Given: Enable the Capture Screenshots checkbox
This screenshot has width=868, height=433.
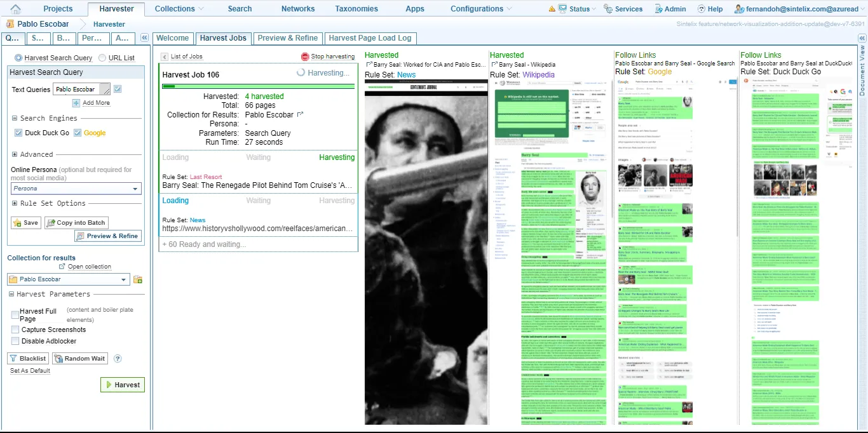Looking at the screenshot, I should point(15,330).
